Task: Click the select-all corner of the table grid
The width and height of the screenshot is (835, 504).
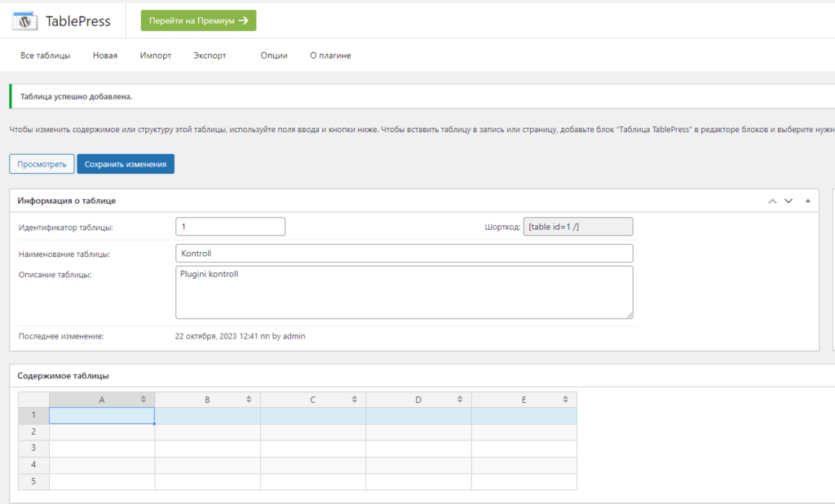Action: point(33,400)
